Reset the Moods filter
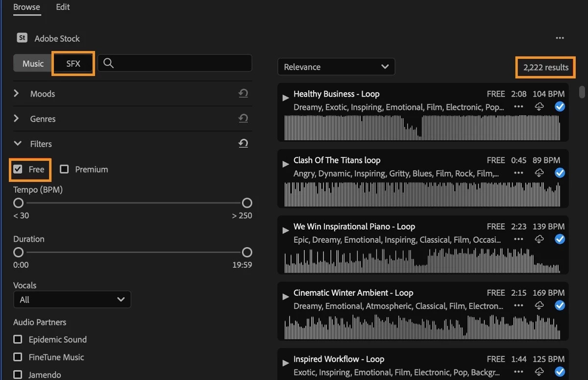 pos(243,93)
